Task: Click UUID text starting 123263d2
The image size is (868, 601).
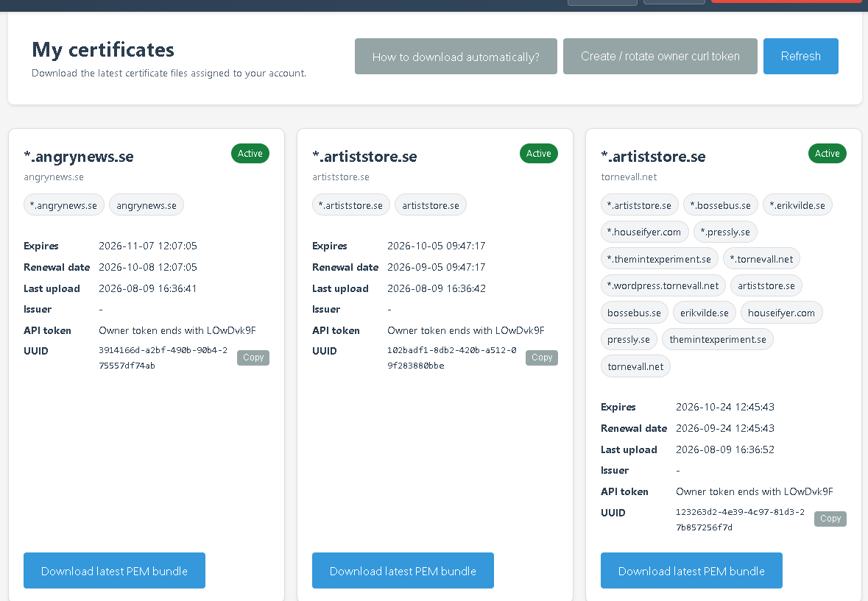Action: point(740,520)
